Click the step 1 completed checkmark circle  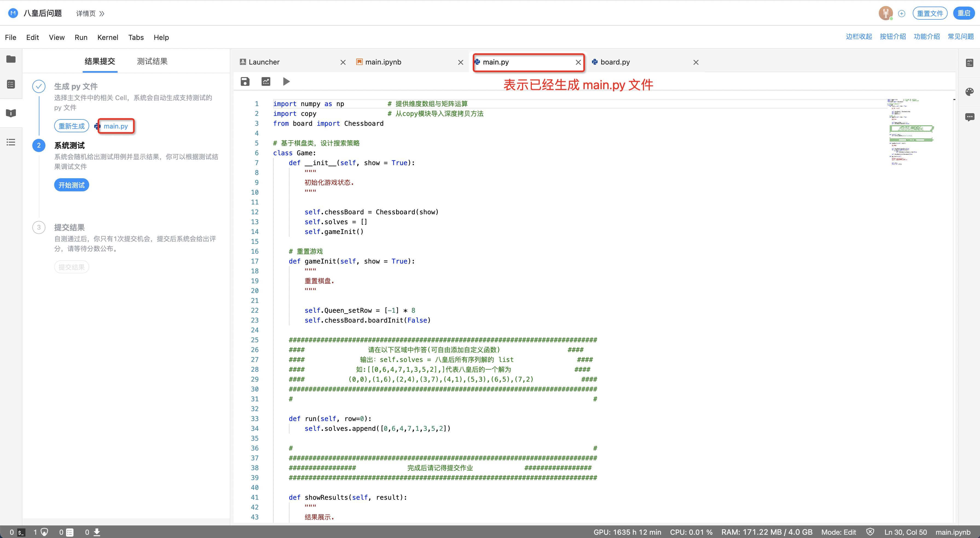(x=39, y=86)
